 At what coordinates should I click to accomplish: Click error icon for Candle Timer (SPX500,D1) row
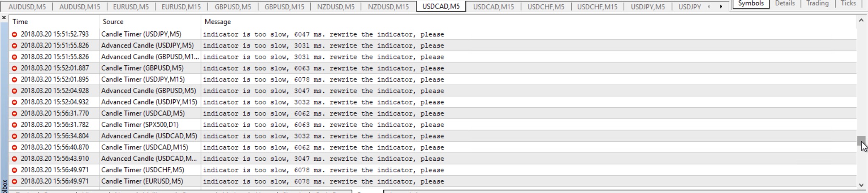[14, 125]
